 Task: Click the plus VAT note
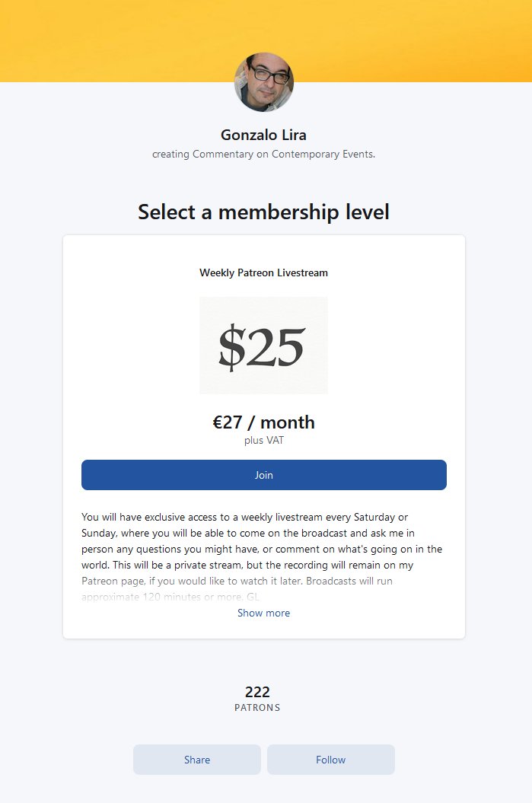point(263,441)
